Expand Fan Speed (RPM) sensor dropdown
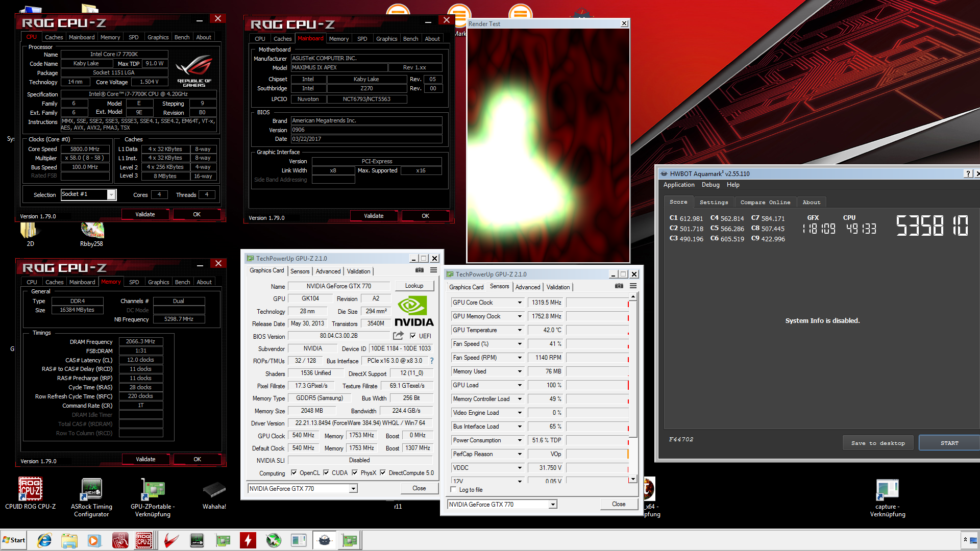Screen dimensions: 980x551 pos(520,358)
